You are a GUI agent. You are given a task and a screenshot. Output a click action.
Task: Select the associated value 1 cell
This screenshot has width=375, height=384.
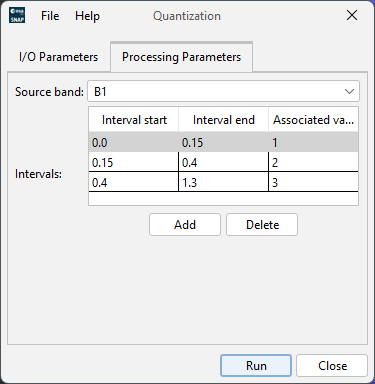coord(313,142)
